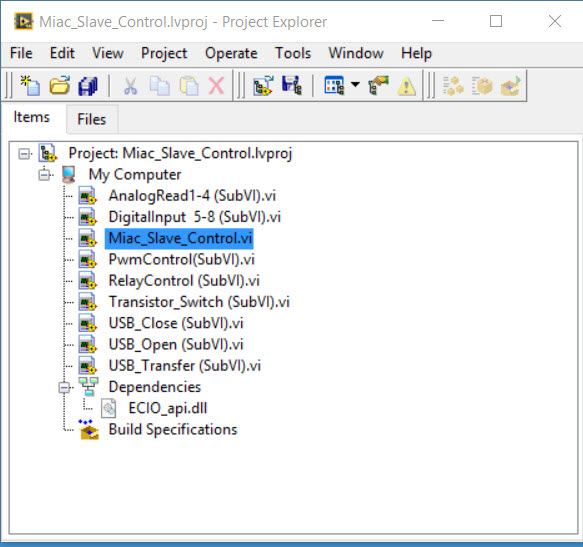Click the Resolve Conflicts toolbar icon
This screenshot has width=583, height=547.
pos(379,85)
